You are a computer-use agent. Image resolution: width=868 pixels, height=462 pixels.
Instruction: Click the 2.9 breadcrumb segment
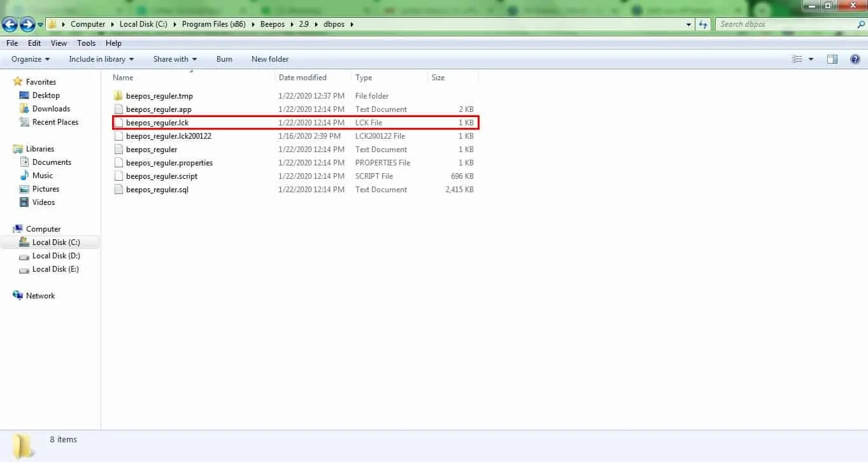coord(302,24)
